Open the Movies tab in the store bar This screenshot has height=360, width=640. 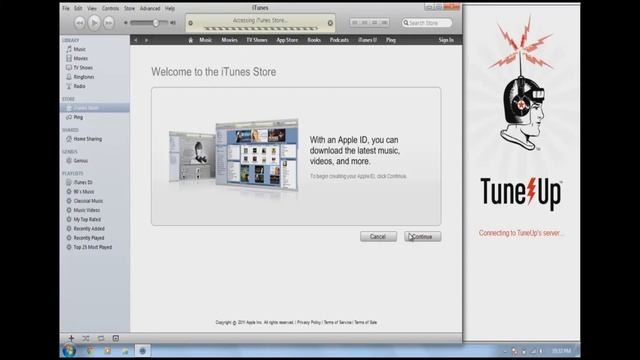point(229,40)
